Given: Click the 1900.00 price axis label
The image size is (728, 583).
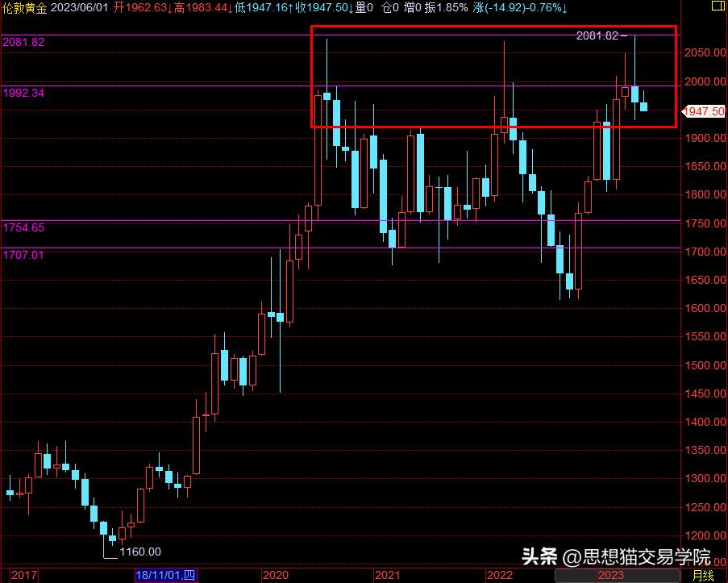Looking at the screenshot, I should (705, 138).
